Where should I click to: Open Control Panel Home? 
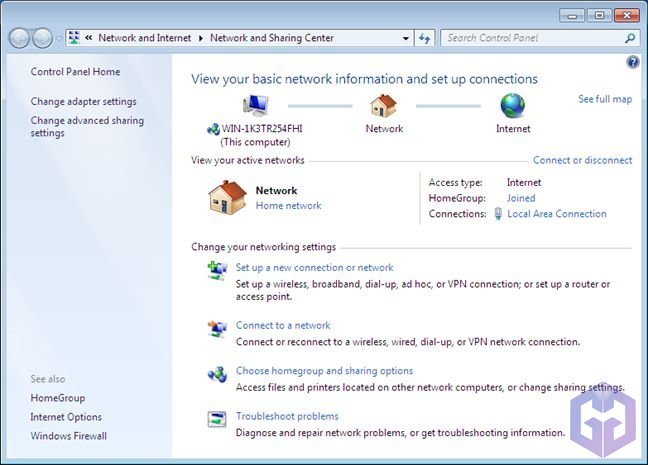[x=75, y=72]
